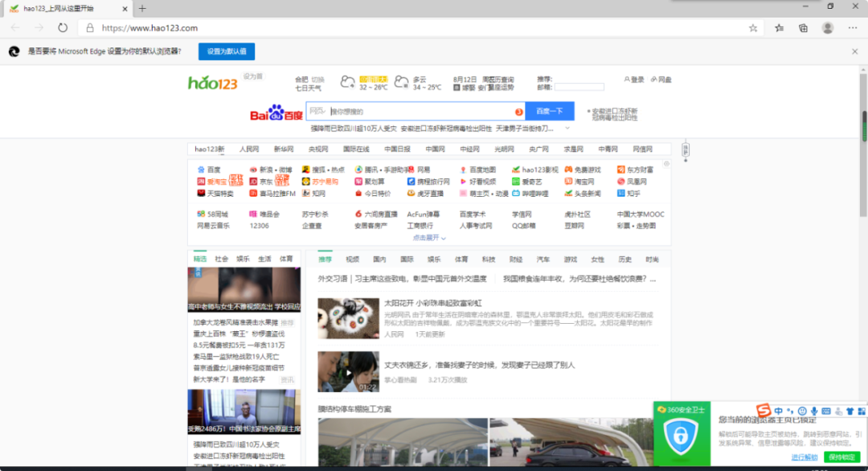Screen dimensions: 868x471
Task: Open the 人民网 link in the media bar
Action: [249, 149]
